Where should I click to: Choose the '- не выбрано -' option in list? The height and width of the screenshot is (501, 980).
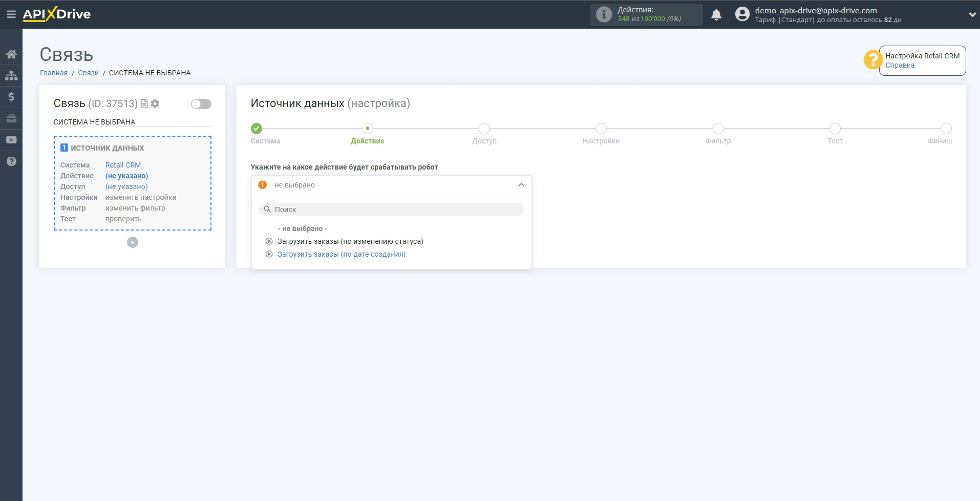[x=303, y=228]
